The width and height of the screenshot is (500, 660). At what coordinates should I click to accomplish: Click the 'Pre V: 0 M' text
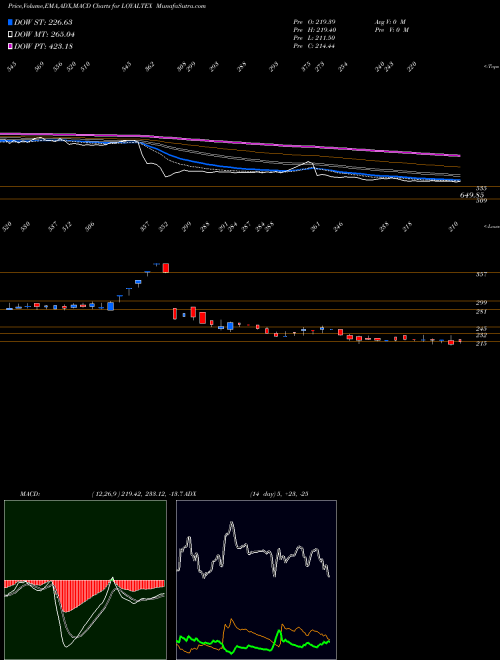(x=391, y=30)
